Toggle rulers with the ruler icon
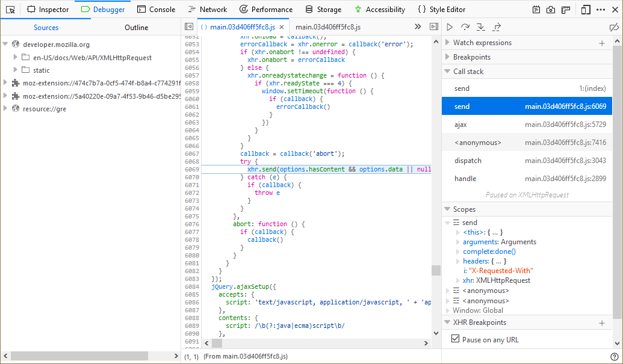The width and height of the screenshot is (623, 364). pyautogui.click(x=566, y=10)
